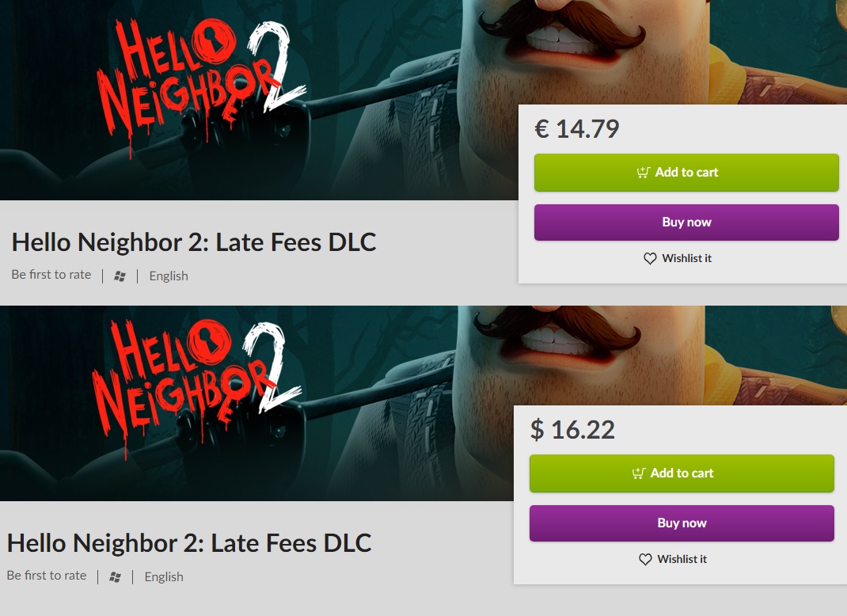847x616 pixels.
Task: Click 'Be first to rate' in lower listing
Action: click(x=47, y=576)
